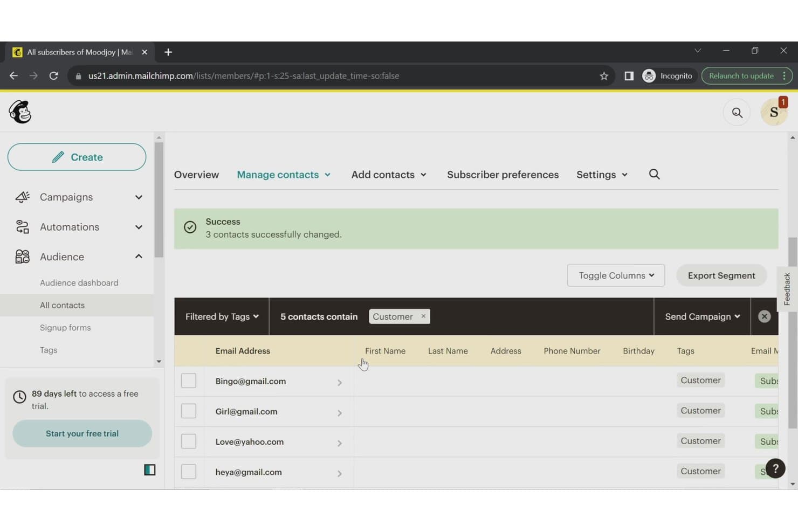The width and height of the screenshot is (798, 532).
Task: Click the Audience icon in sidebar
Action: tap(22, 257)
